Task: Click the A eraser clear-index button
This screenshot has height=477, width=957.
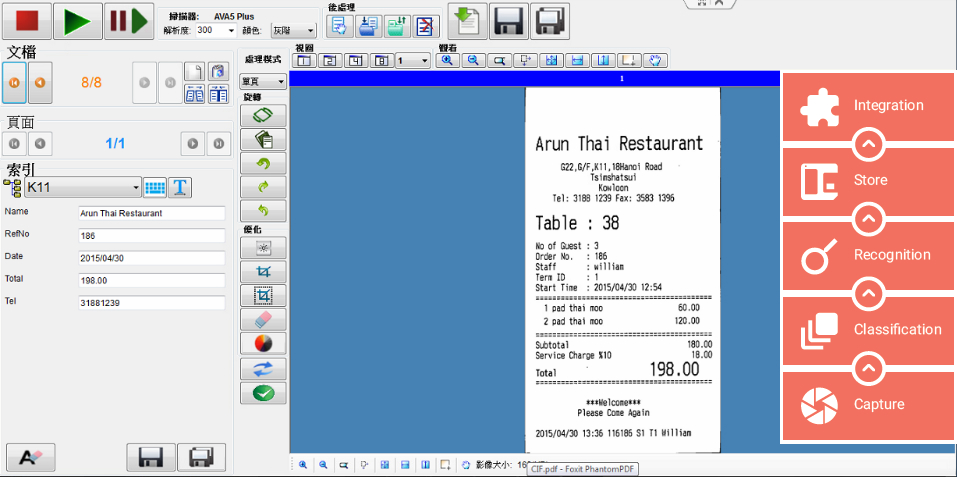Action: pos(31,457)
